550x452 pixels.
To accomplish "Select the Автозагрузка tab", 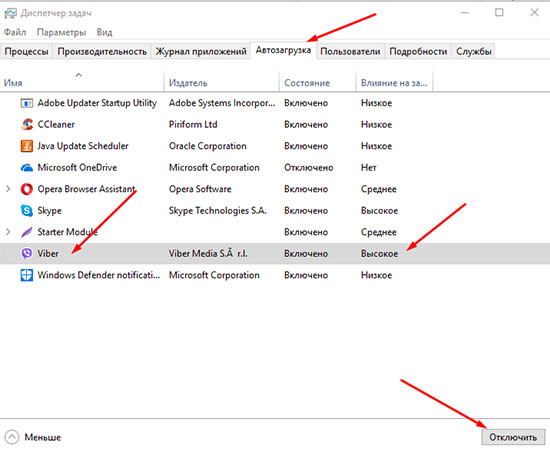I will coord(283,50).
